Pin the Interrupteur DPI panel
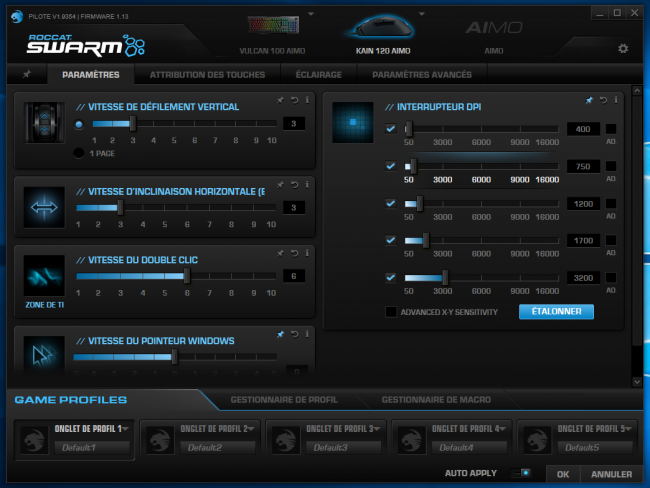 pos(589,100)
